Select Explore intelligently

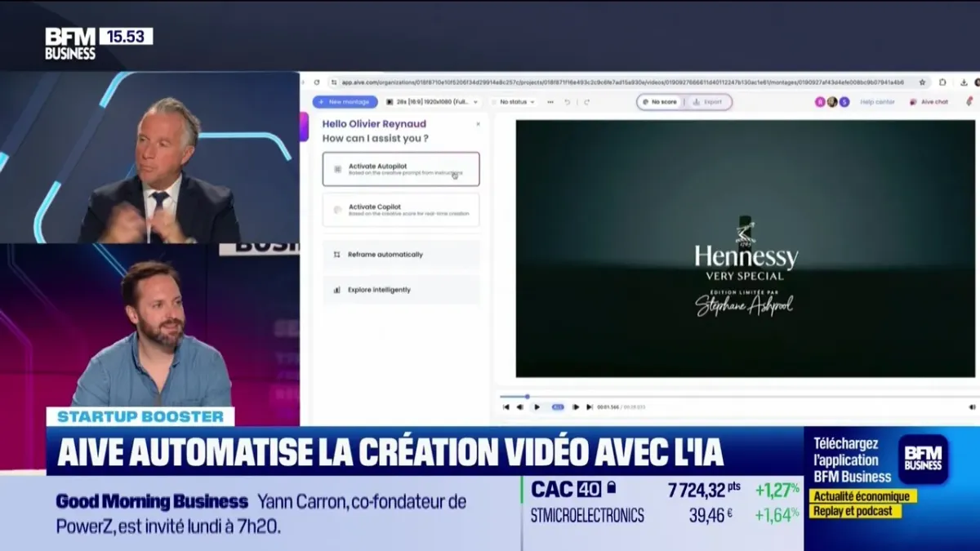point(401,290)
